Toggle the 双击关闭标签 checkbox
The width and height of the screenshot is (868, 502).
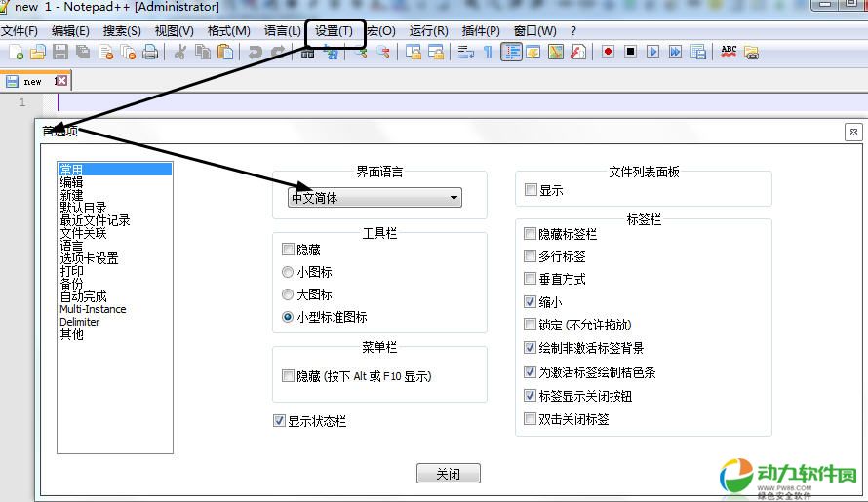point(531,419)
